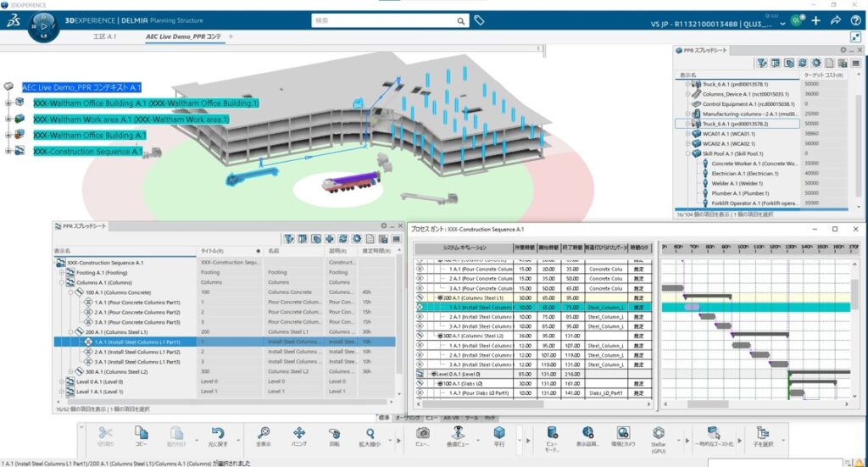The height and width of the screenshot is (467, 868).
Task: Select Welder A.1 resource row
Action: (737, 183)
